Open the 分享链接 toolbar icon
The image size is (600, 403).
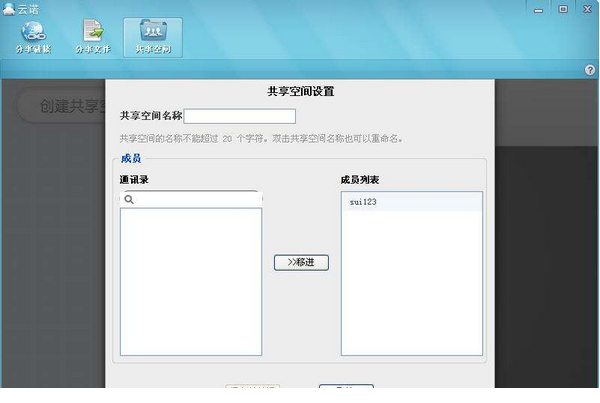pos(33,38)
